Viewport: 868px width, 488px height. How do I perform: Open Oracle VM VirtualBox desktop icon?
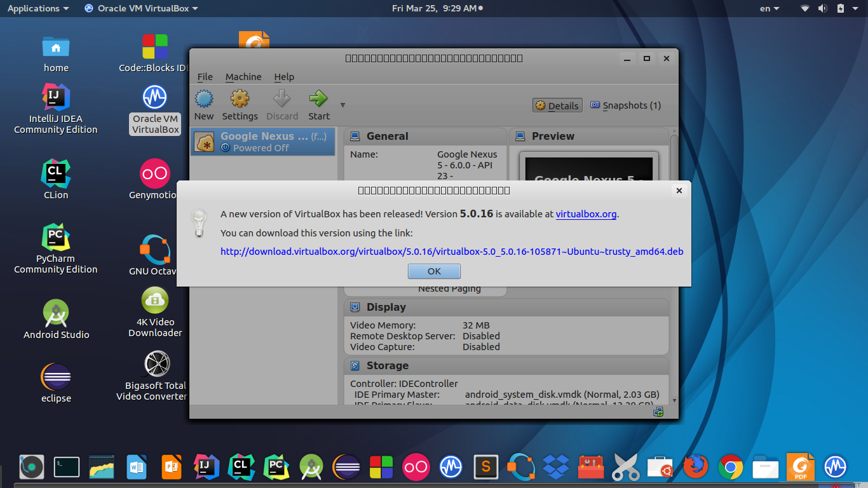tap(155, 109)
